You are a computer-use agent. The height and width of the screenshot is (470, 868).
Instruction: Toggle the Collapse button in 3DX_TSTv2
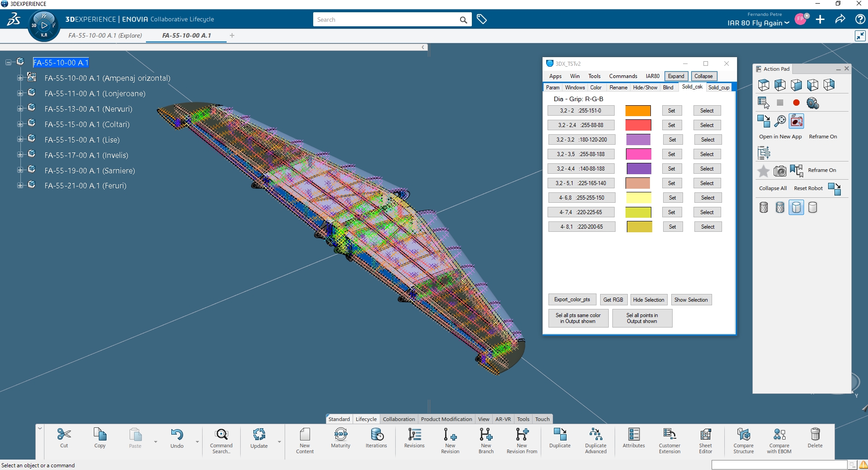(703, 76)
